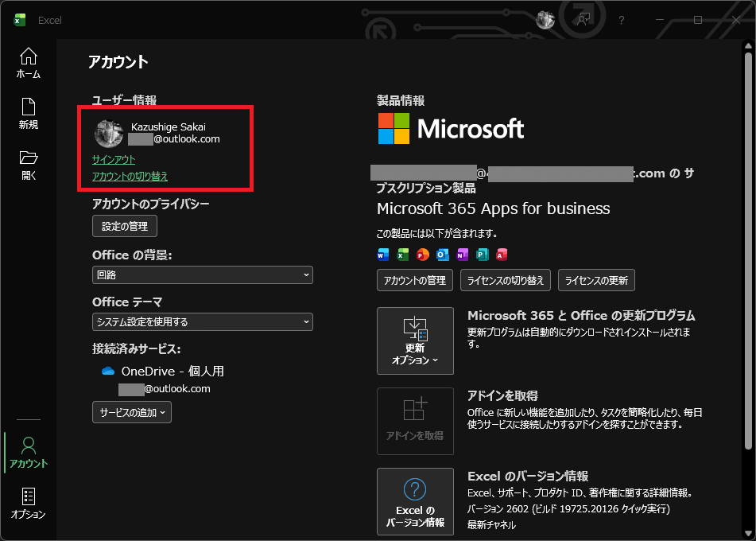Click the 最新チャネル text
Viewport: 756px width, 541px height.
(x=491, y=524)
